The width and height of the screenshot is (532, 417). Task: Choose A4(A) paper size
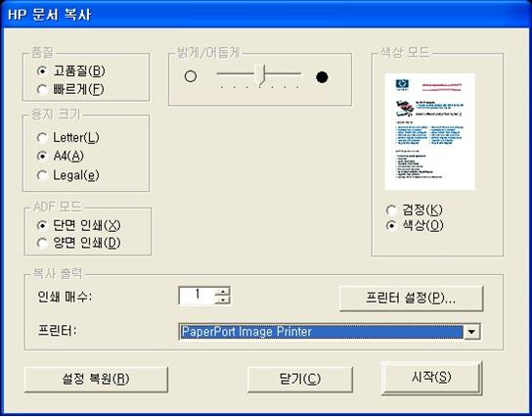click(60, 156)
